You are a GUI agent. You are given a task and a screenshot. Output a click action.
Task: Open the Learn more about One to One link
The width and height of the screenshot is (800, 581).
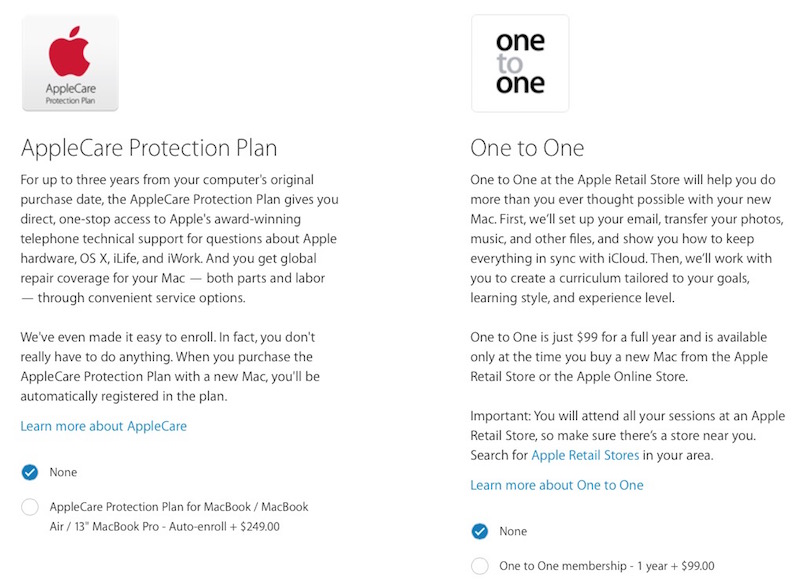557,485
